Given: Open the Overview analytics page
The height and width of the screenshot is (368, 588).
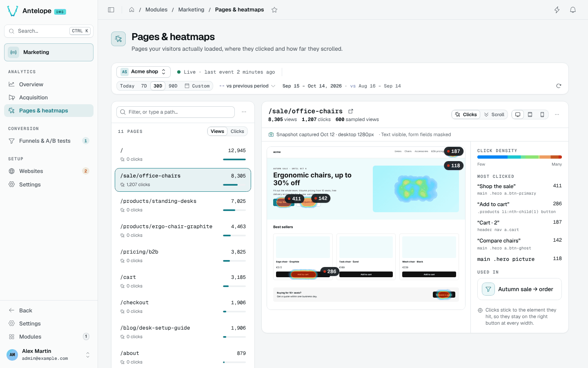Looking at the screenshot, I should [49, 84].
